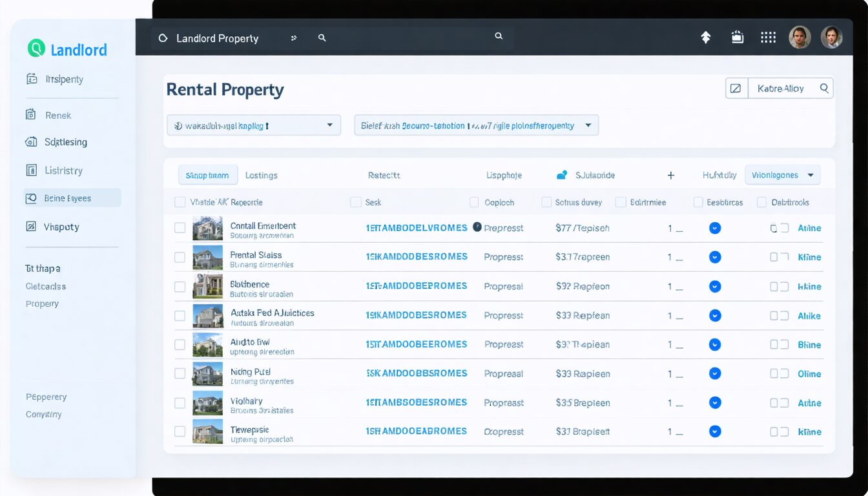Tick the checkbox for Aatak Ped AJuictices row
Screen dimensions: 868x496
(x=180, y=316)
